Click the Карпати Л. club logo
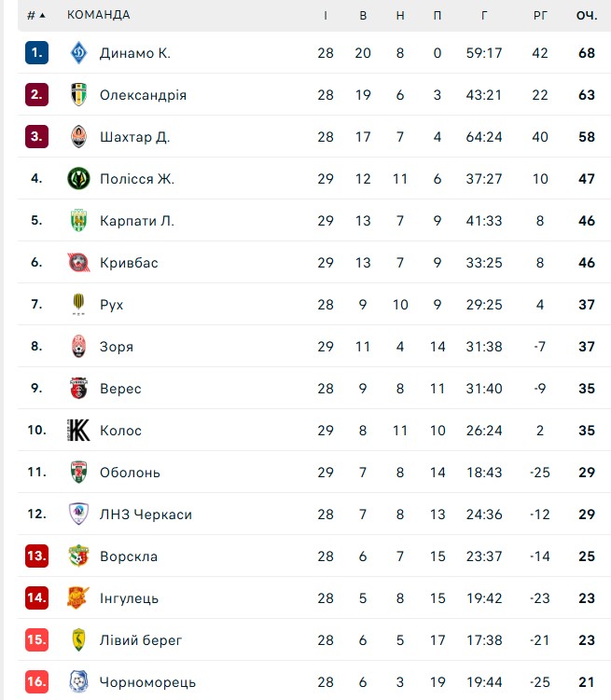 (79, 221)
